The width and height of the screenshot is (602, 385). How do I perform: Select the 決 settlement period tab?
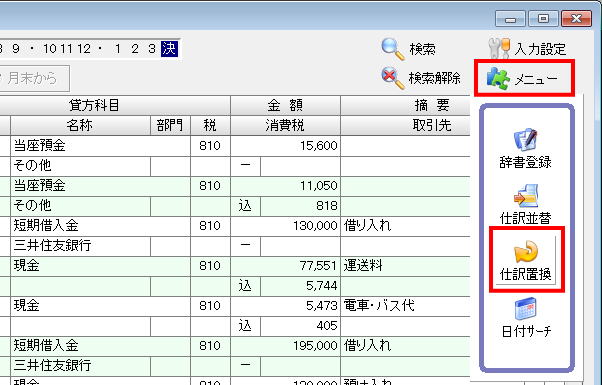point(169,49)
